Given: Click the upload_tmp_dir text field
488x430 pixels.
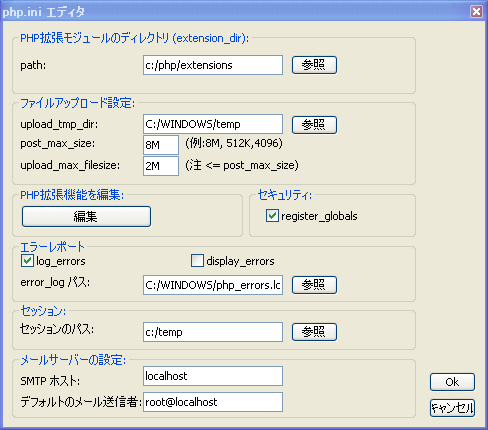Looking at the screenshot, I should pos(213,124).
